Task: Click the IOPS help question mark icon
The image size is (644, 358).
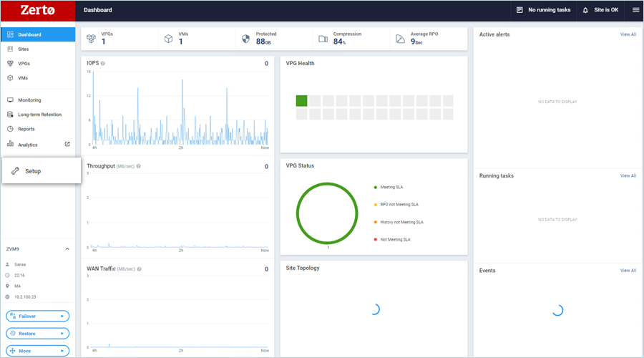Action: pos(103,64)
